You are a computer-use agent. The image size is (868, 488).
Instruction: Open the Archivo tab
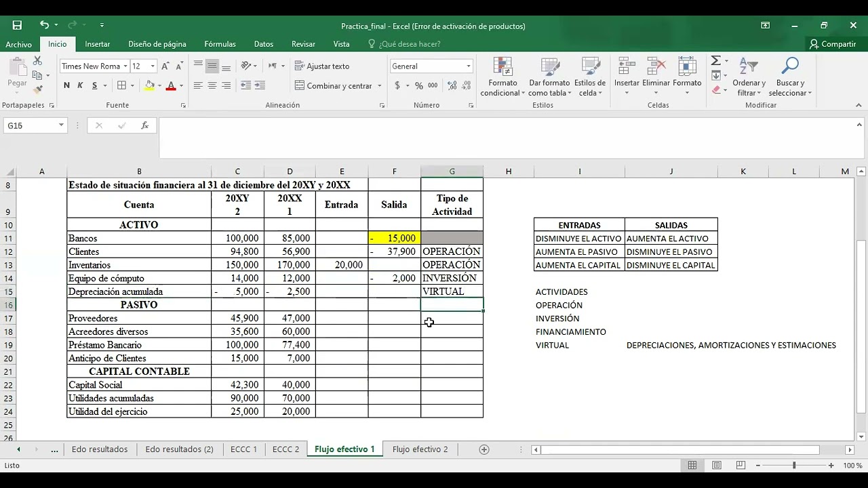click(x=18, y=44)
